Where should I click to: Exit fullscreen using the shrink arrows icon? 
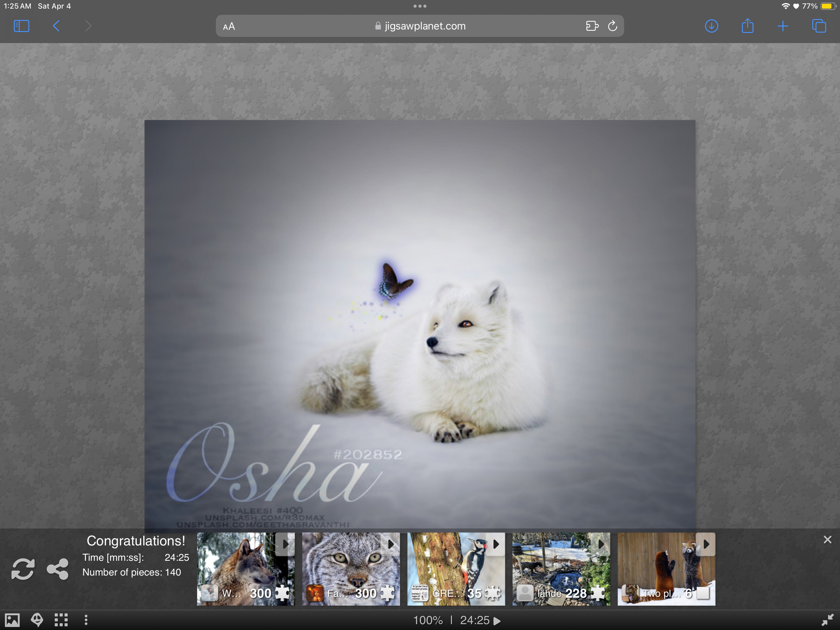click(x=827, y=620)
